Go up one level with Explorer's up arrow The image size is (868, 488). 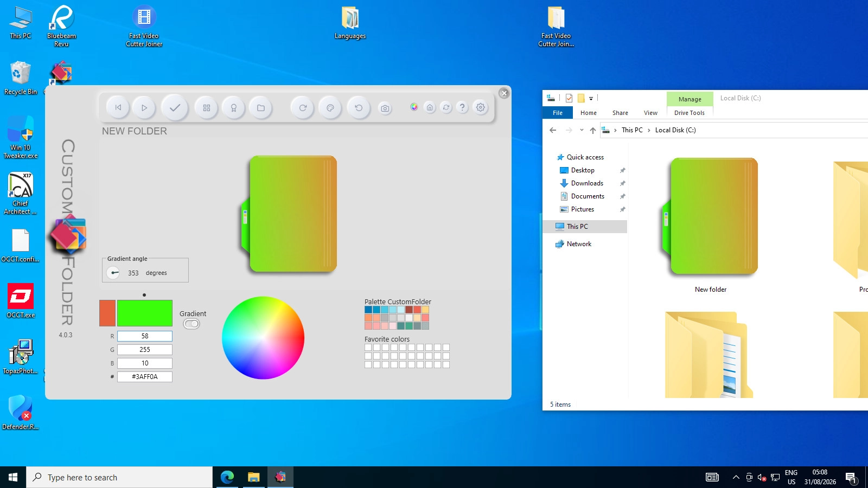coord(593,130)
